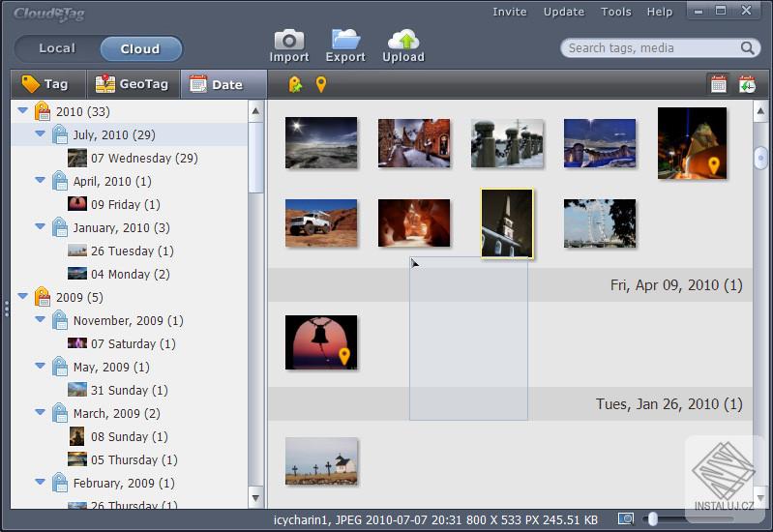Collapse the 2010 (33) tree node
The image size is (773, 532).
[x=22, y=110]
